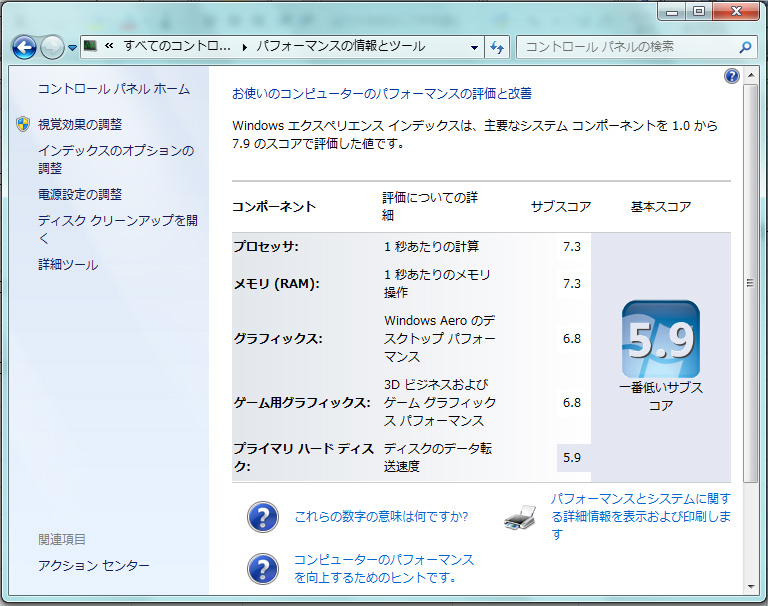Viewport: 768px width, 606px height.
Task: Click the コンポーネント column header
Action: (x=274, y=207)
